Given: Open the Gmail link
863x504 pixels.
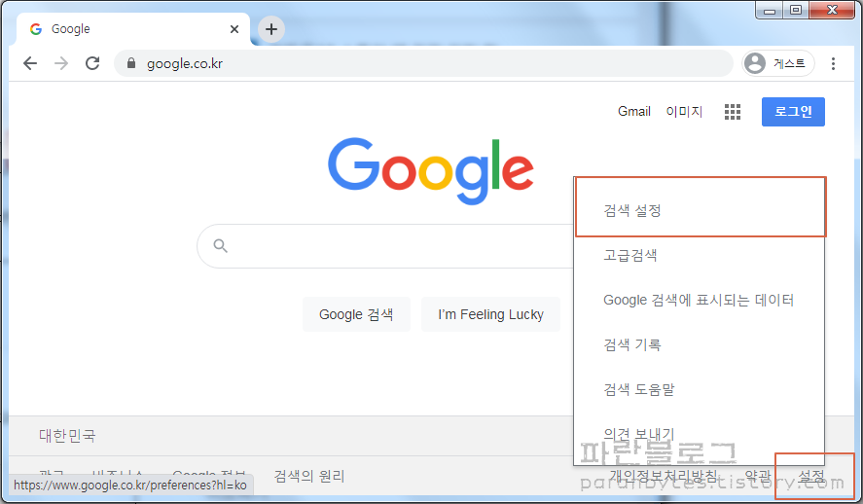Looking at the screenshot, I should coord(634,112).
